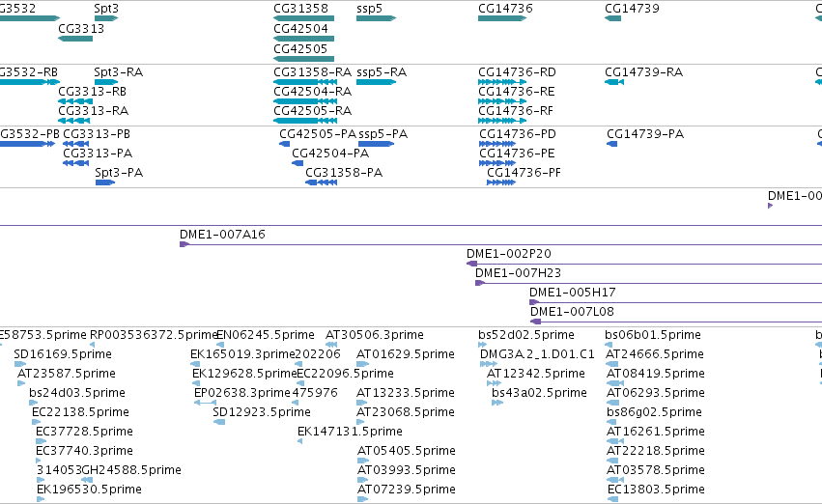The image size is (822, 504).
Task: Open the Spt3-RA transcript label
Action: coord(119,72)
